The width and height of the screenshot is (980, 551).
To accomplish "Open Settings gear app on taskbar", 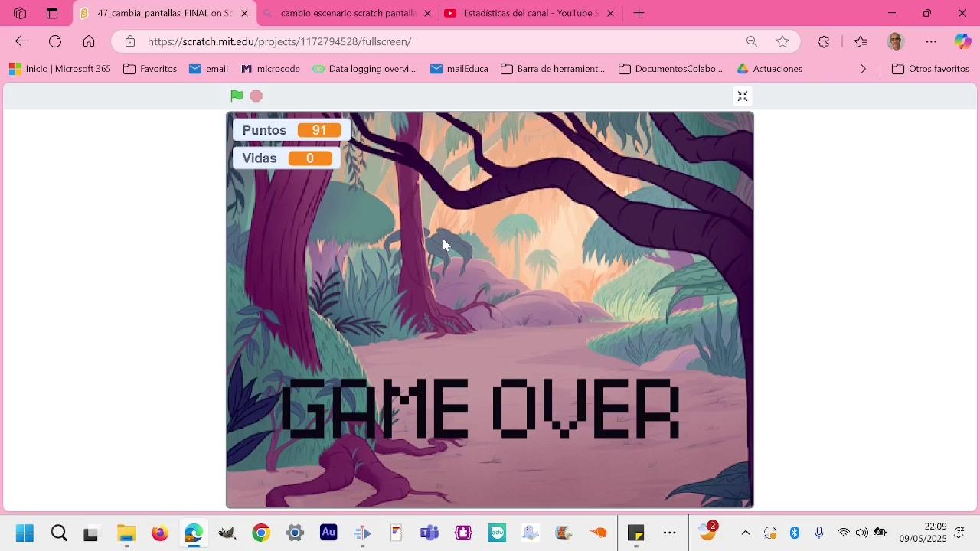I will [x=295, y=533].
